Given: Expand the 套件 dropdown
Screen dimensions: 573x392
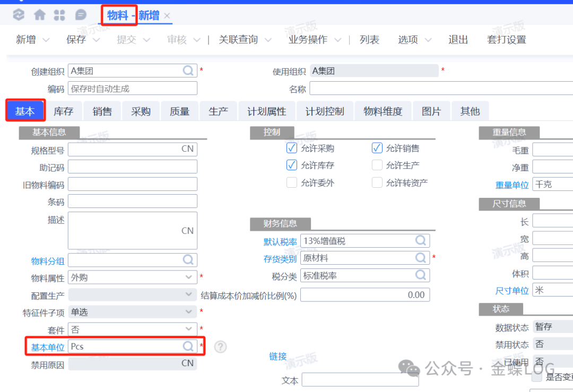Looking at the screenshot, I should click(189, 329).
